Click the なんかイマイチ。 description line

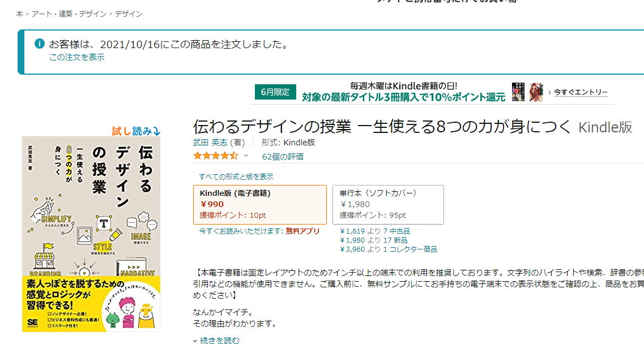223,312
